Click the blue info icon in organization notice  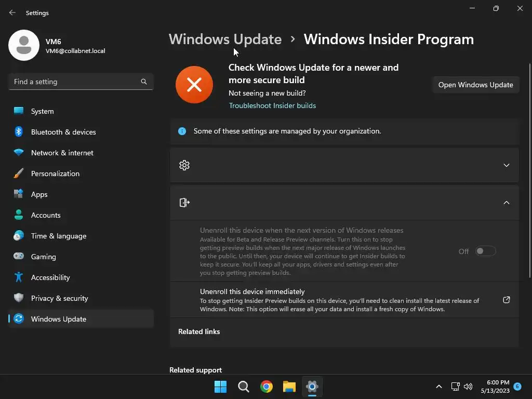[x=182, y=131]
